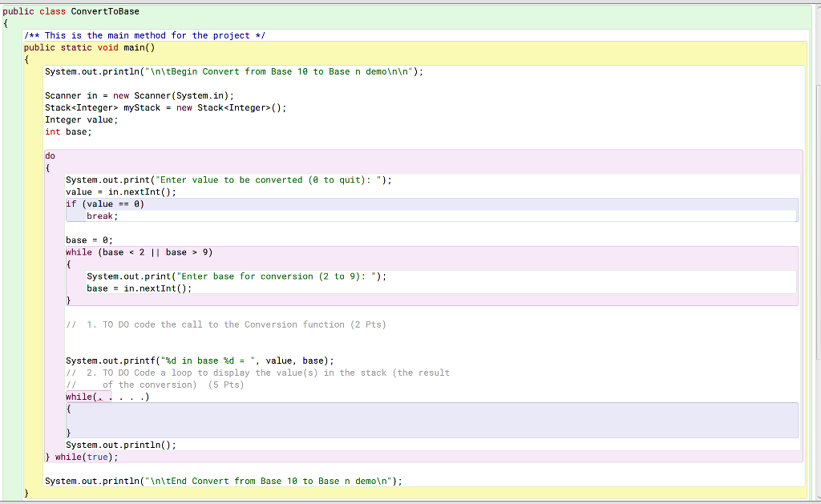This screenshot has height=504, width=821.
Task: Click the value = in.nextInt() statement
Action: click(x=120, y=192)
